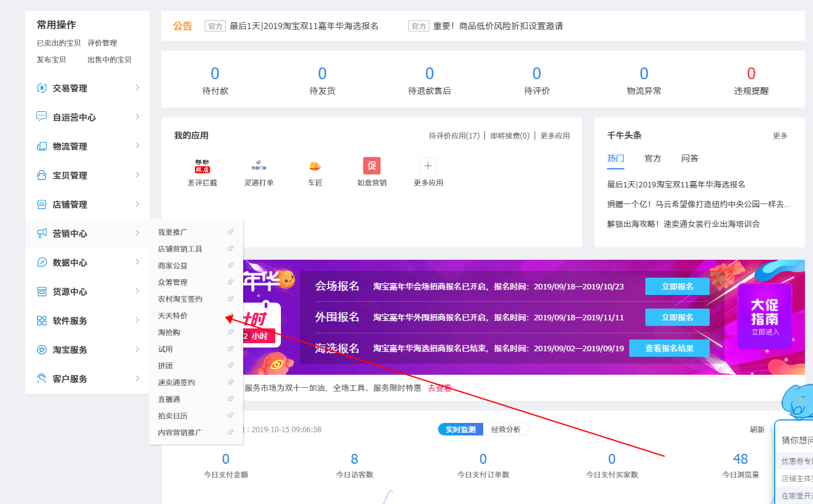Toggle the pin for 淘抢购
The height and width of the screenshot is (504, 813).
(231, 332)
